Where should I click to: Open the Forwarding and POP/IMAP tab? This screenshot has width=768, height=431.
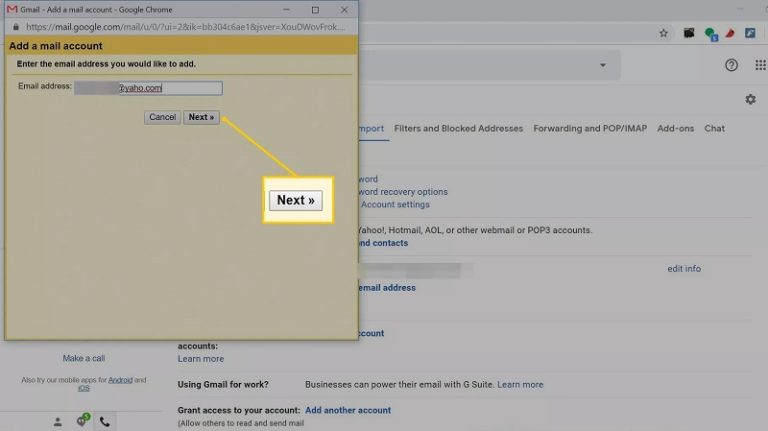(590, 128)
